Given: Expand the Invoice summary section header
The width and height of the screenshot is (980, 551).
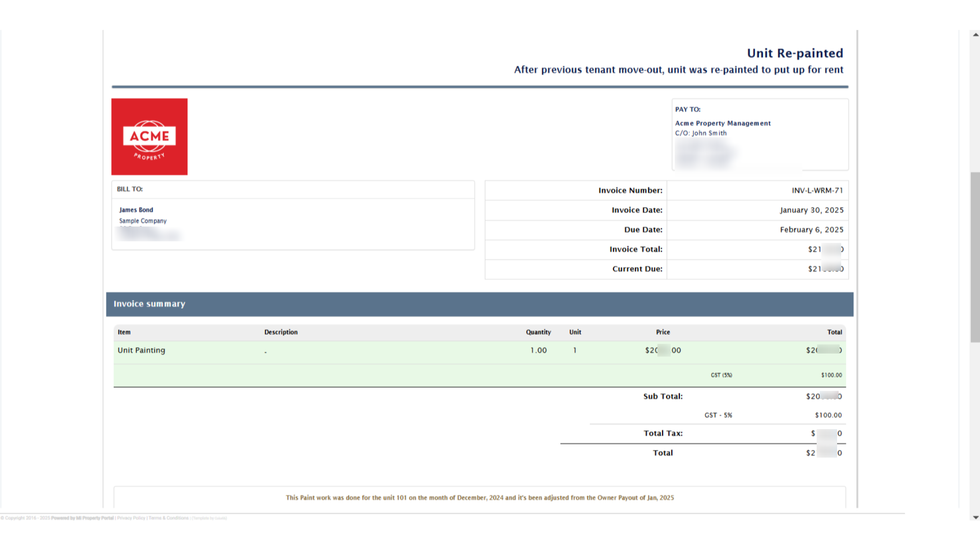Looking at the screenshot, I should pos(149,304).
